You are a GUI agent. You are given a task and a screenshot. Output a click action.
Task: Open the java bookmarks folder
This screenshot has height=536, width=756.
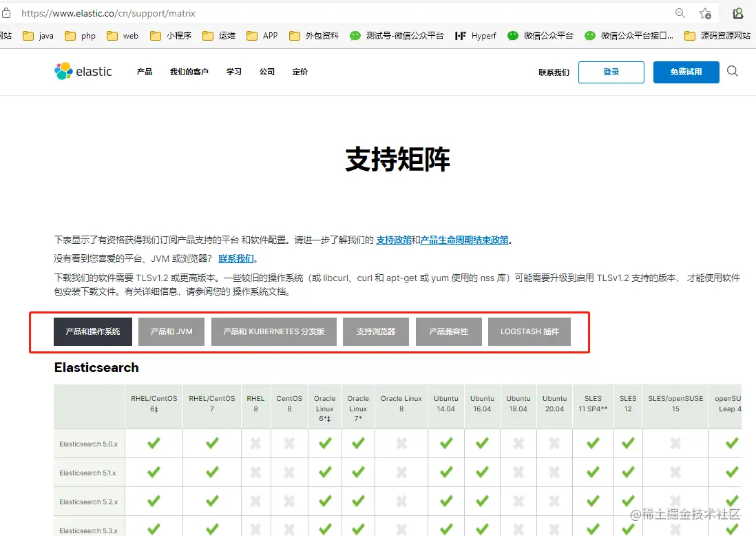click(38, 36)
